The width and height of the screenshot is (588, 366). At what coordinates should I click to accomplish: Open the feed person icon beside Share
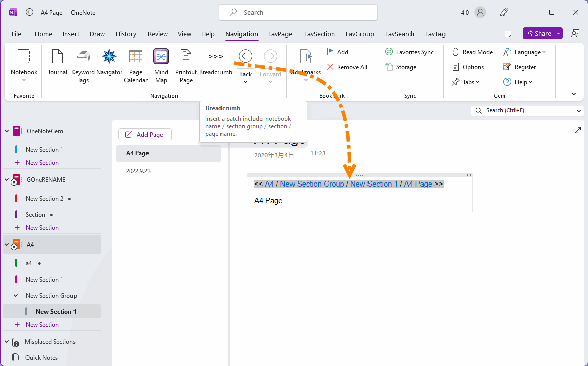[575, 33]
